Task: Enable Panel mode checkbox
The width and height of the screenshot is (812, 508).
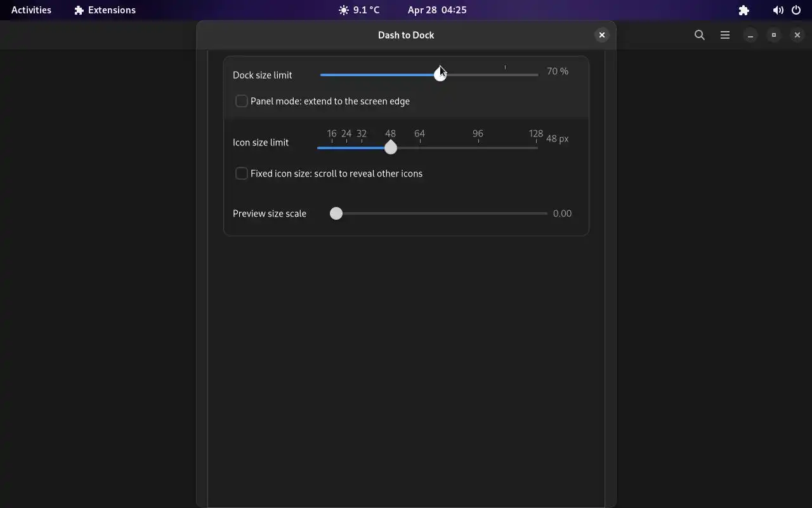Action: (x=242, y=101)
